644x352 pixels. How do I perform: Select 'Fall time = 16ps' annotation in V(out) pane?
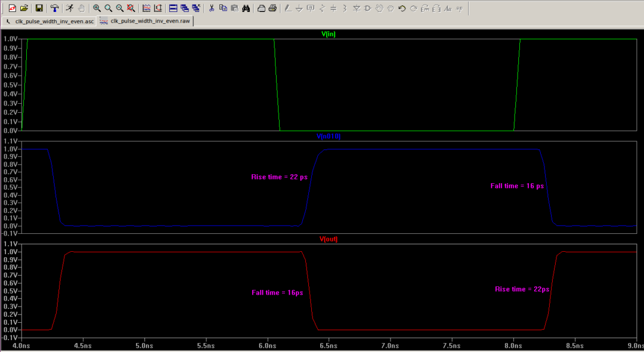coord(277,292)
